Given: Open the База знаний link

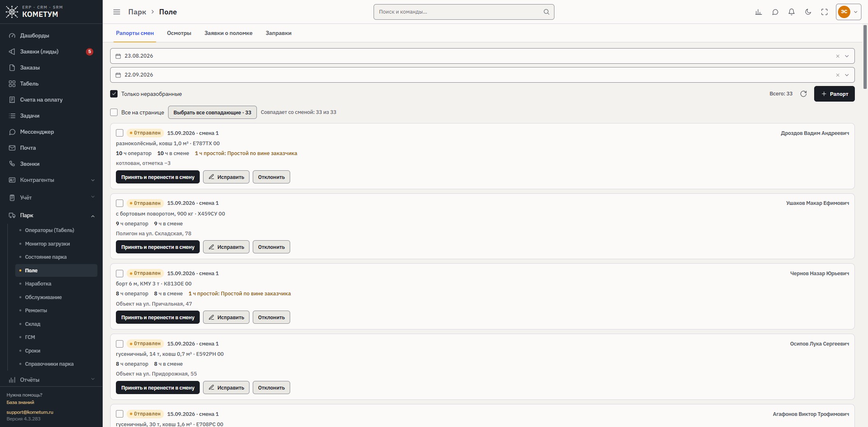Looking at the screenshot, I should pyautogui.click(x=20, y=402).
